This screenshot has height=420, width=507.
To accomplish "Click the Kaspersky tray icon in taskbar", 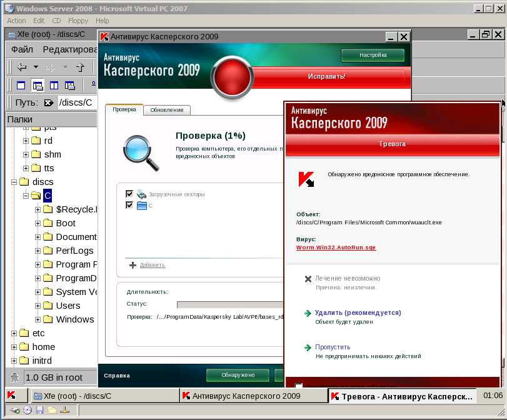I will (11, 396).
